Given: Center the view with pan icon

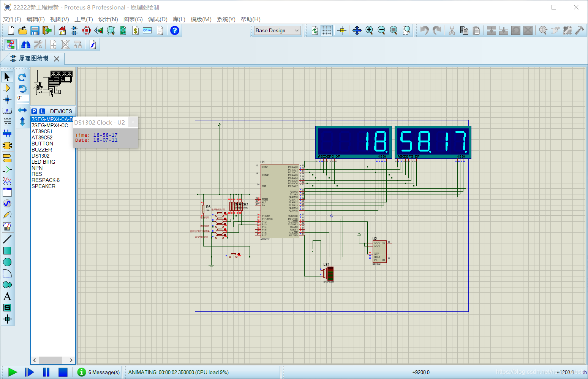Looking at the screenshot, I should (357, 30).
